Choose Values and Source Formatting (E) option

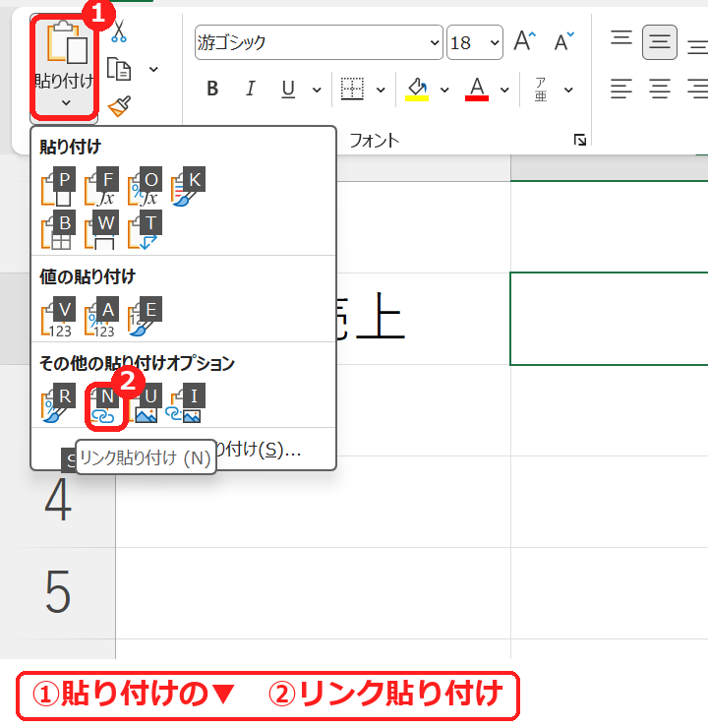click(145, 317)
